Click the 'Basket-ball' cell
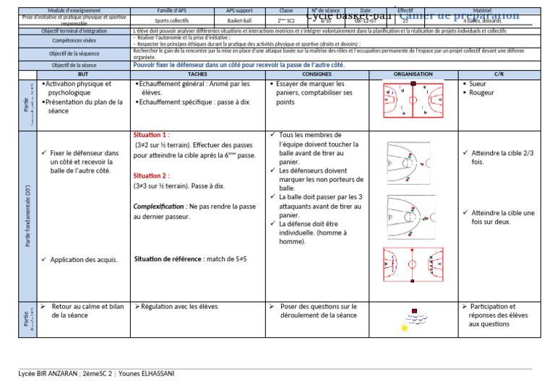Image resolution: width=555 pixels, height=392 pixels. tap(240, 20)
